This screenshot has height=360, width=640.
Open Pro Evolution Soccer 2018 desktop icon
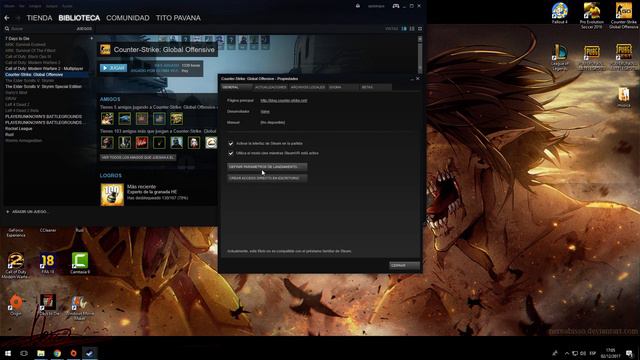591,15
